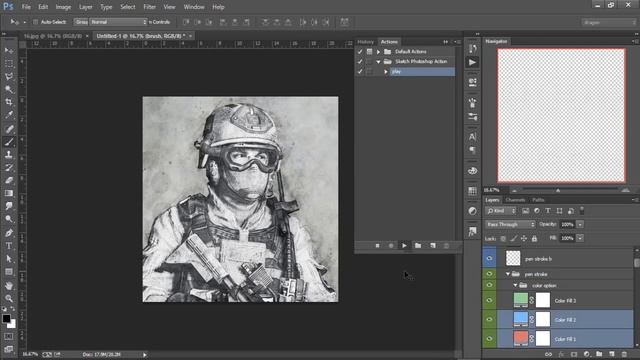Click the Begin recording button in Actions

pos(391,246)
